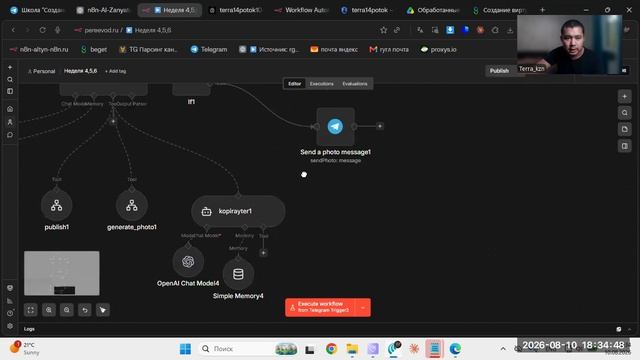Open node search on right canvas toolbar

(x=624, y=113)
